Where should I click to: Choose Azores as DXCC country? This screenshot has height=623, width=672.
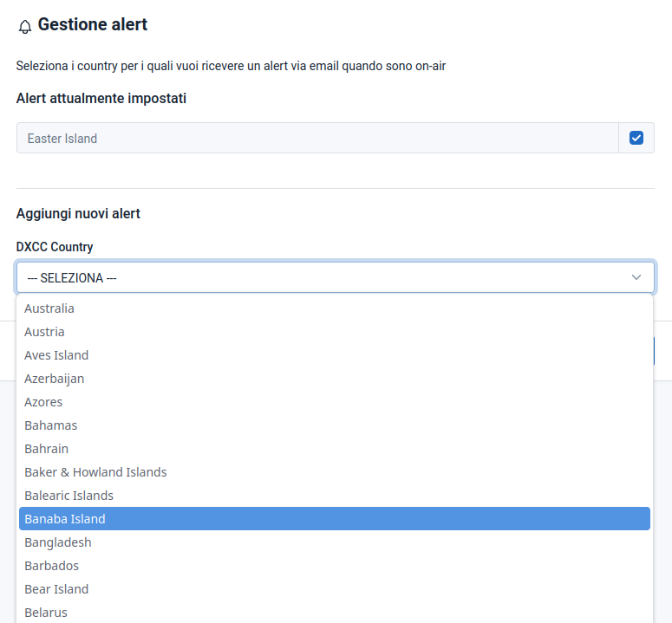43,402
